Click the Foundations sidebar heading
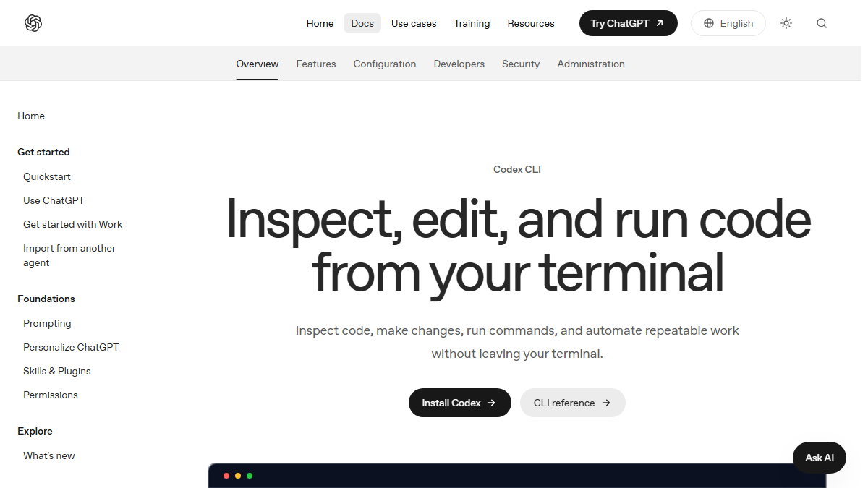The width and height of the screenshot is (868, 488). (x=46, y=299)
